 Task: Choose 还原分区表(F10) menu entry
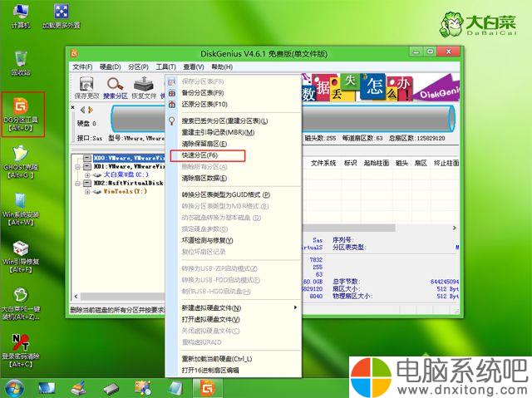pyautogui.click(x=234, y=105)
